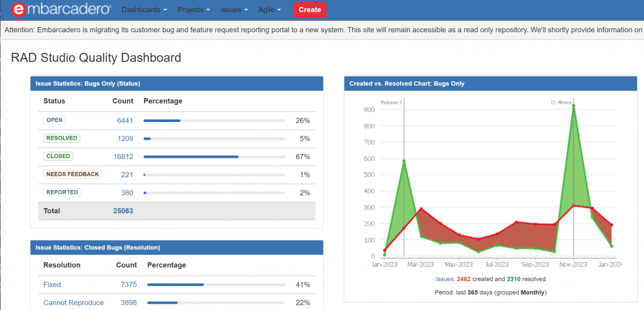Viewport: 644px width, 310px height.
Task: Click the NEEDS FEEDBACK status badge
Action: click(x=72, y=175)
